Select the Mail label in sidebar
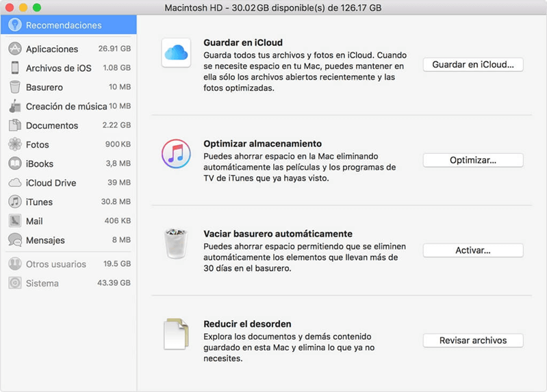 (x=34, y=221)
